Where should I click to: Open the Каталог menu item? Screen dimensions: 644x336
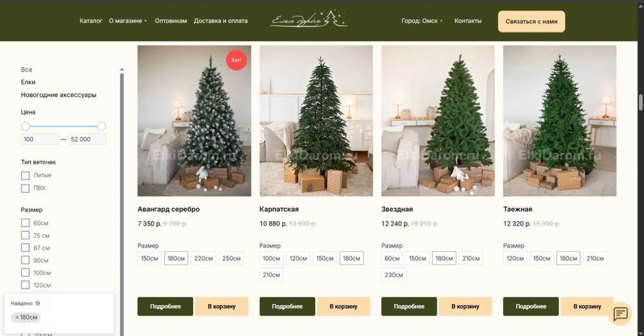coord(91,21)
